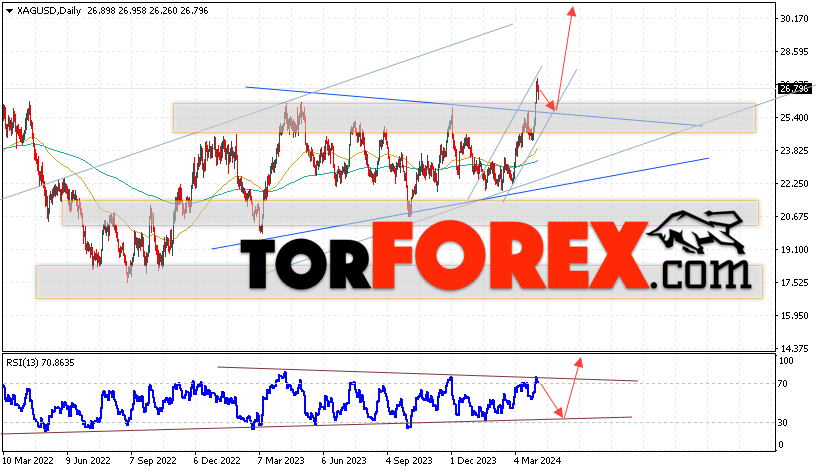This screenshot has height=472, width=816.
Task: Select the 4 Mar 2024 date label
Action: 538,461
